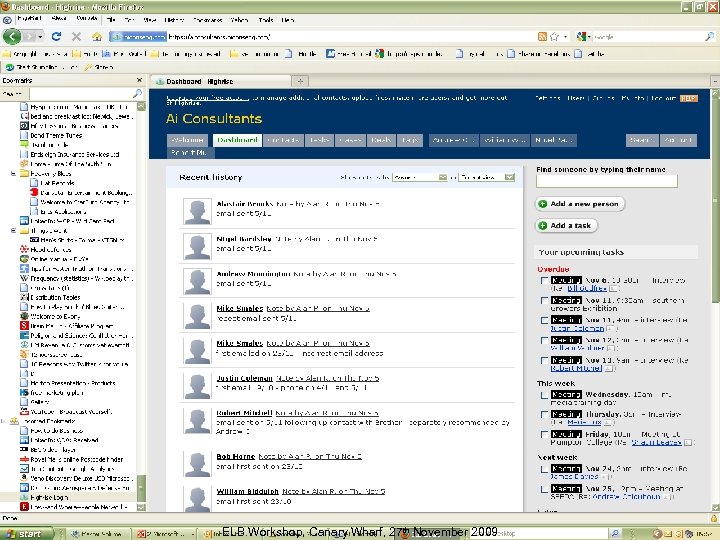This screenshot has height=540, width=720.
Task: Open the Welcome to Ebony bookmark
Action: [50, 316]
